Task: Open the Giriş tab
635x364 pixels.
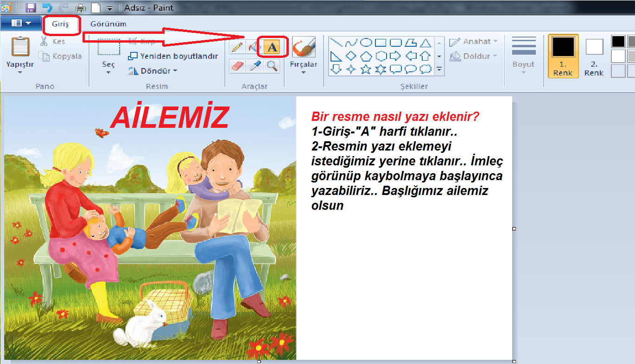Action: pos(60,24)
